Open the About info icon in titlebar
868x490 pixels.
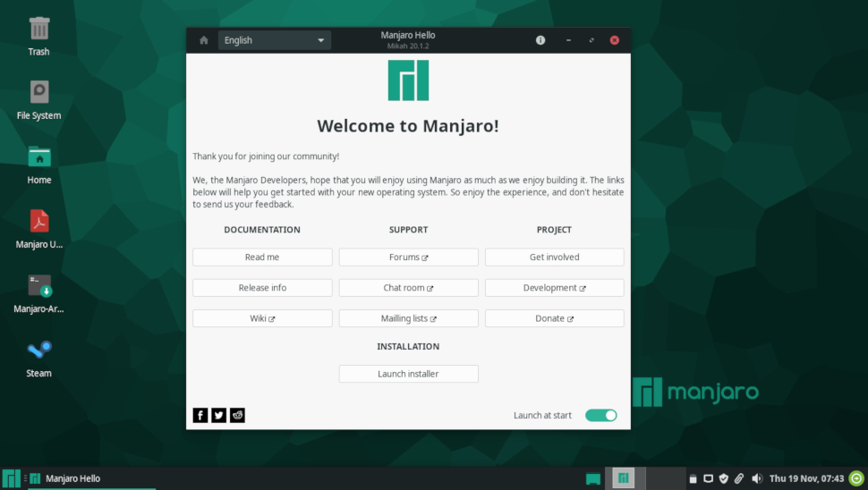[540, 40]
